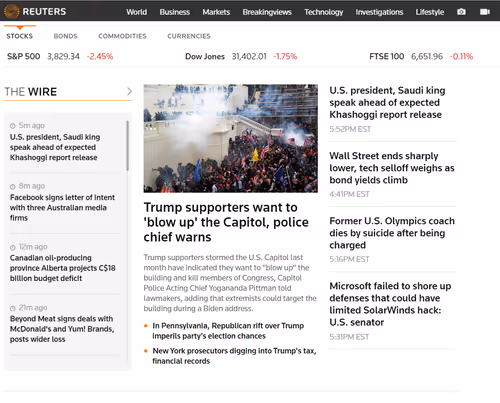Click timestamp 5:16PM EST
This screenshot has height=403, width=500.
pos(349,259)
